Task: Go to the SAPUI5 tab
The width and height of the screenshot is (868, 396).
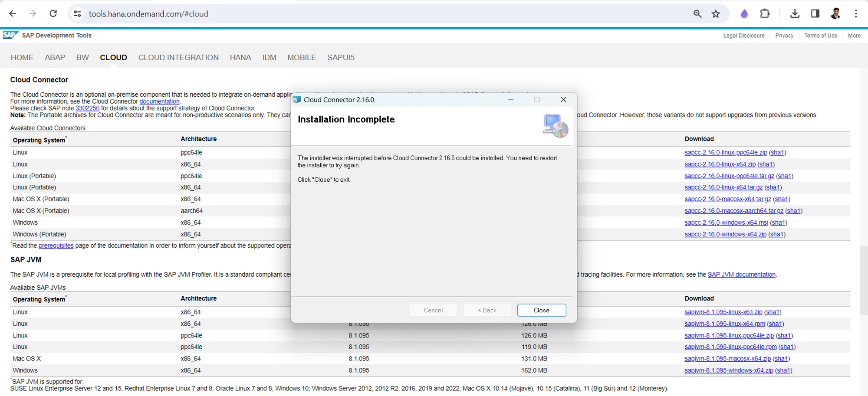Action: tap(341, 58)
